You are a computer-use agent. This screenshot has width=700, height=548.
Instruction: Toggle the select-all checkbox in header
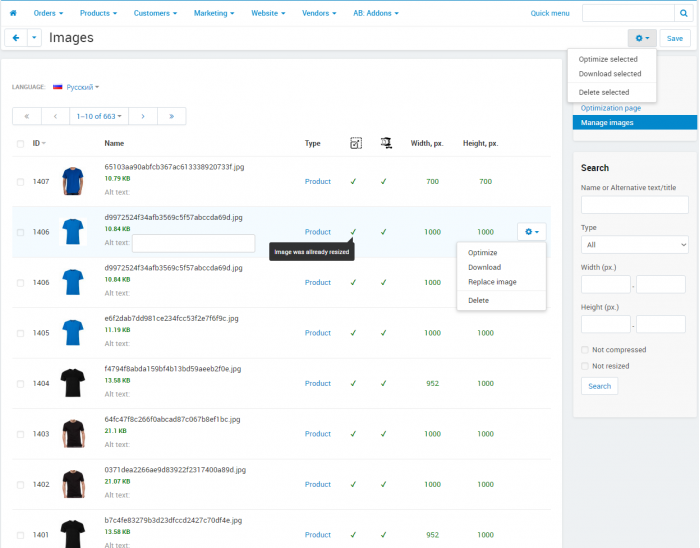[x=21, y=144]
